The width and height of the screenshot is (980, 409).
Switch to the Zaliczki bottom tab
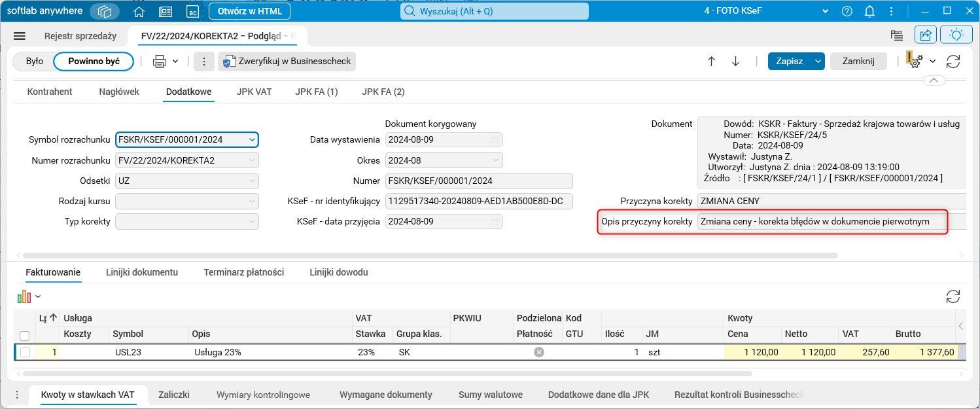(174, 395)
